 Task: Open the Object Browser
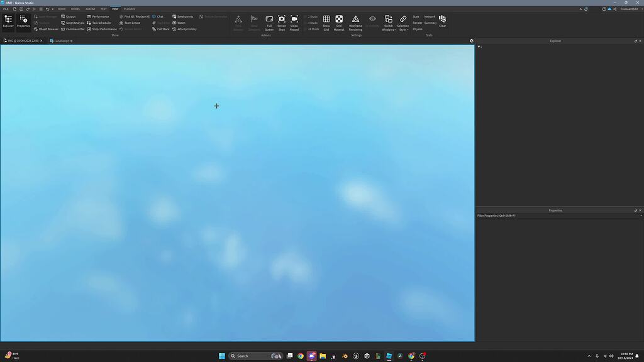point(48,29)
